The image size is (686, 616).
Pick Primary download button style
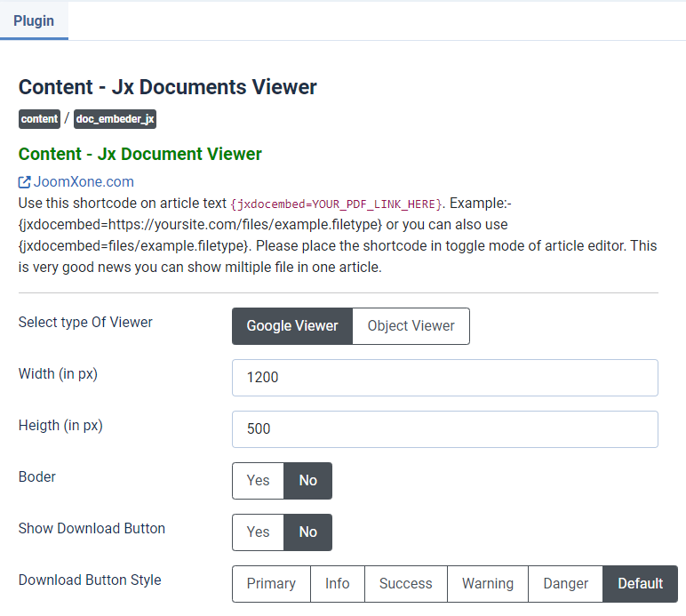(271, 584)
